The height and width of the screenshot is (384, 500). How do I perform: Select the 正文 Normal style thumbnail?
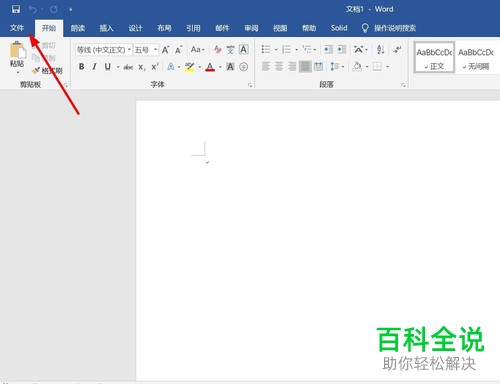[x=434, y=57]
